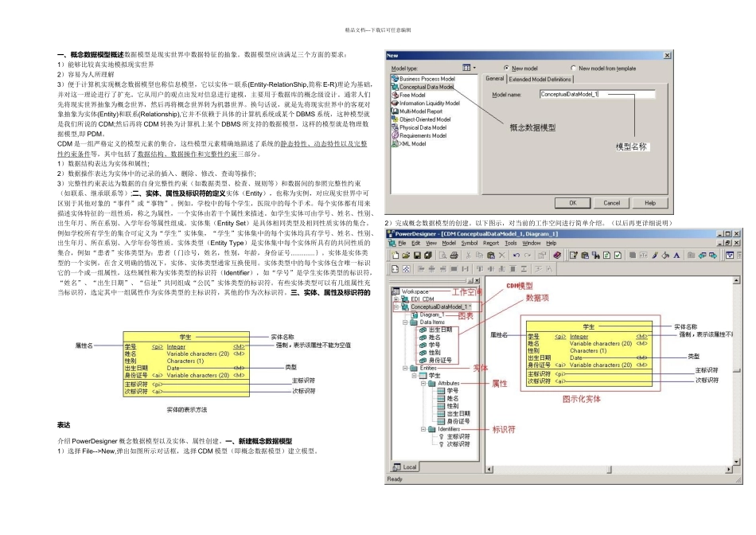Click the line style pen toolbar icon
The height and width of the screenshot is (535, 756).
(x=655, y=256)
